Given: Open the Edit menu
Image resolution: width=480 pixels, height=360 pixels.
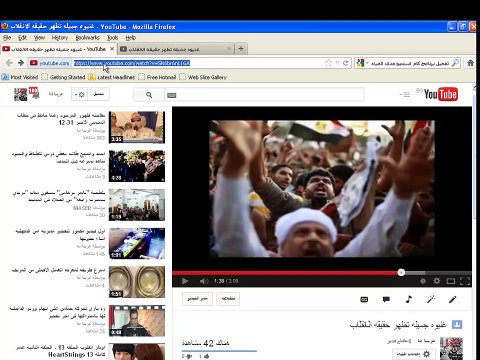Looking at the screenshot, I should pyautogui.click(x=22, y=38).
